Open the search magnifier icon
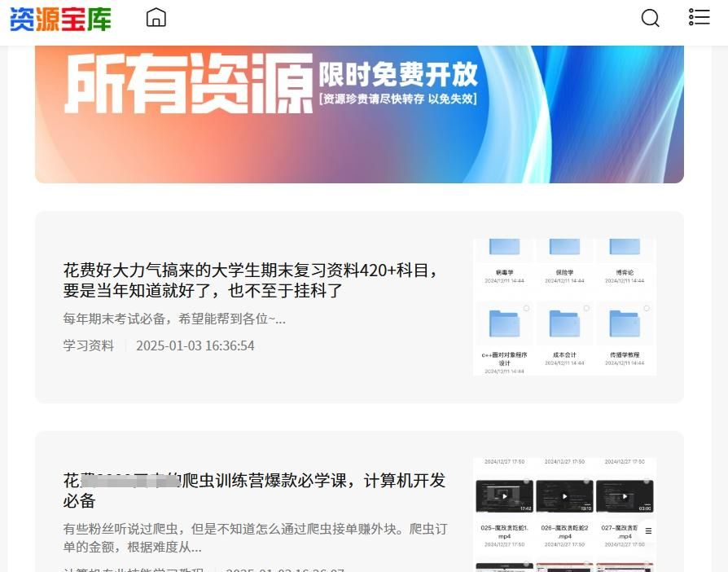The image size is (728, 572). (x=650, y=18)
